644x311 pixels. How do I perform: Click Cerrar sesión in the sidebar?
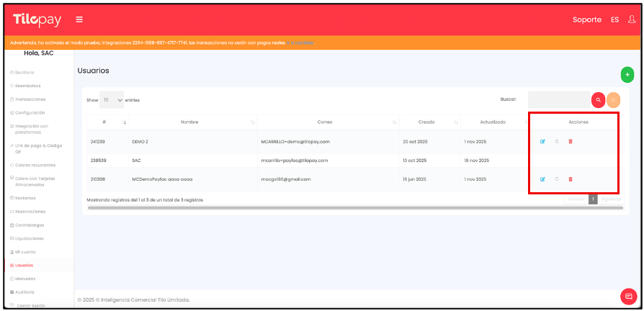(x=30, y=305)
